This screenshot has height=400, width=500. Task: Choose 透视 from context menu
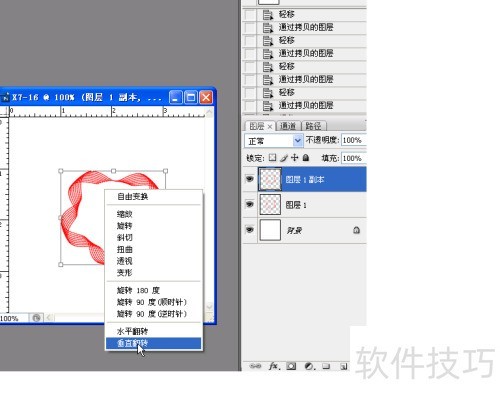(154, 261)
